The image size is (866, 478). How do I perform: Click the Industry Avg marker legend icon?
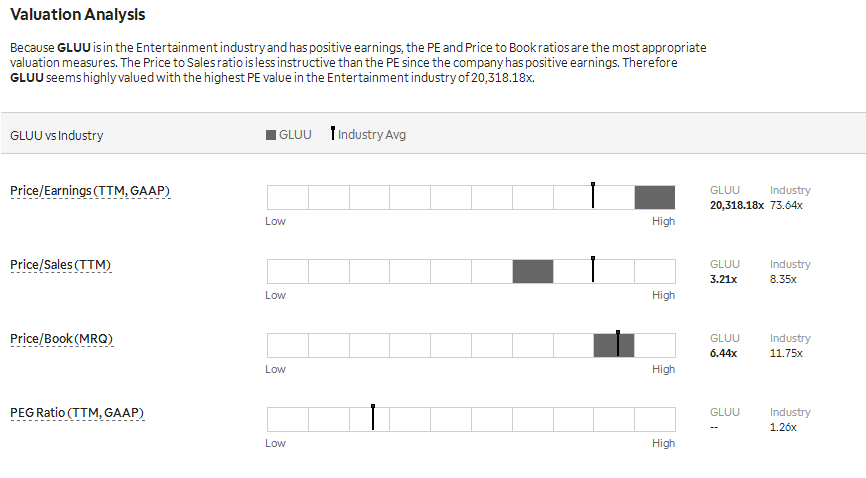coord(332,133)
